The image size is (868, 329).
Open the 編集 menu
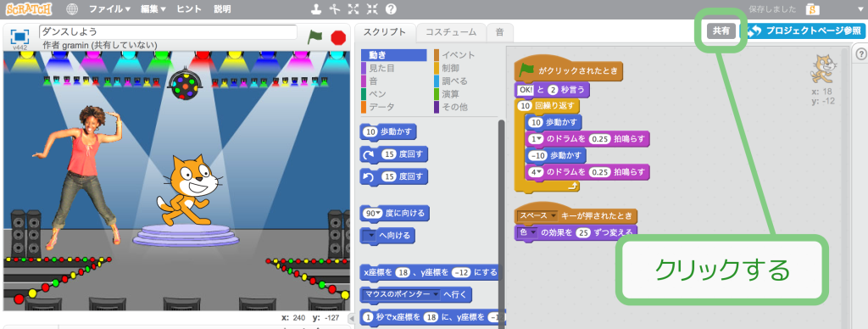tap(153, 8)
